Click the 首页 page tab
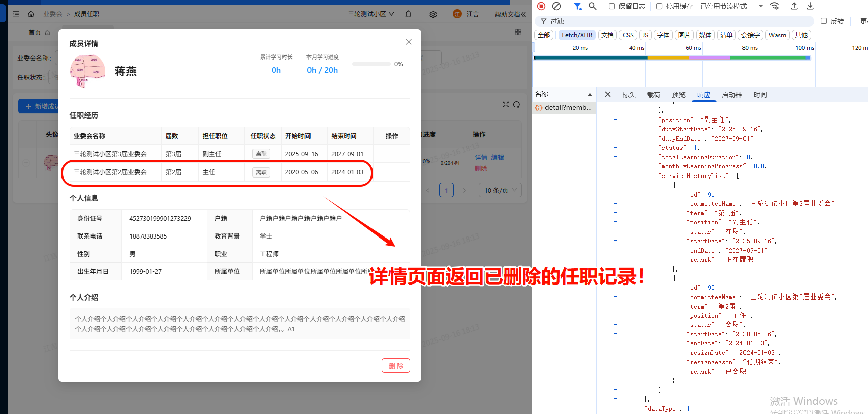The width and height of the screenshot is (868, 414). pyautogui.click(x=39, y=32)
